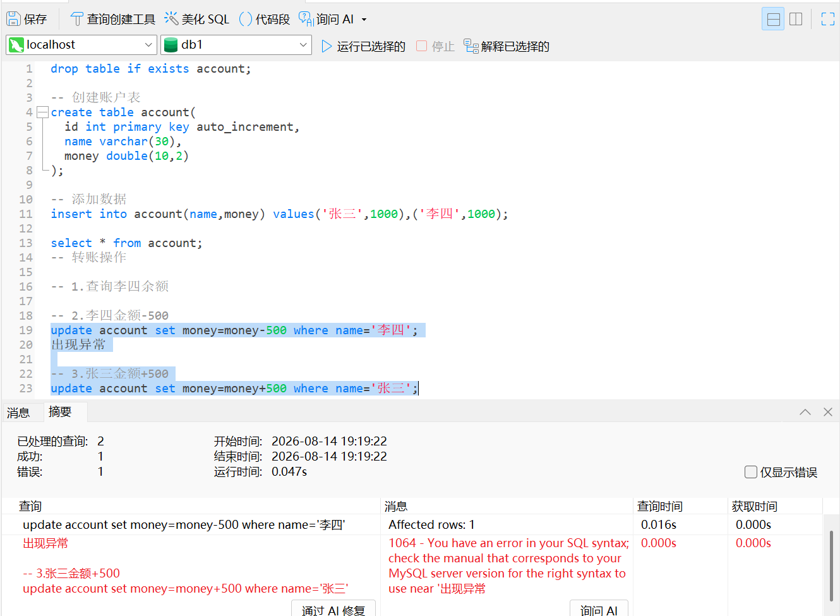Click line 1 'drop table if exists account'
Viewport: 840px width, 616px height.
coord(150,69)
